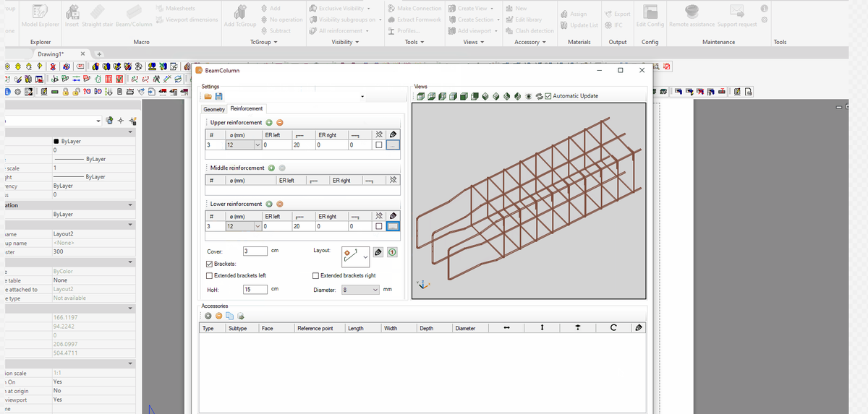
Task: Open Model Explorer from the ribbon
Action: [41, 16]
